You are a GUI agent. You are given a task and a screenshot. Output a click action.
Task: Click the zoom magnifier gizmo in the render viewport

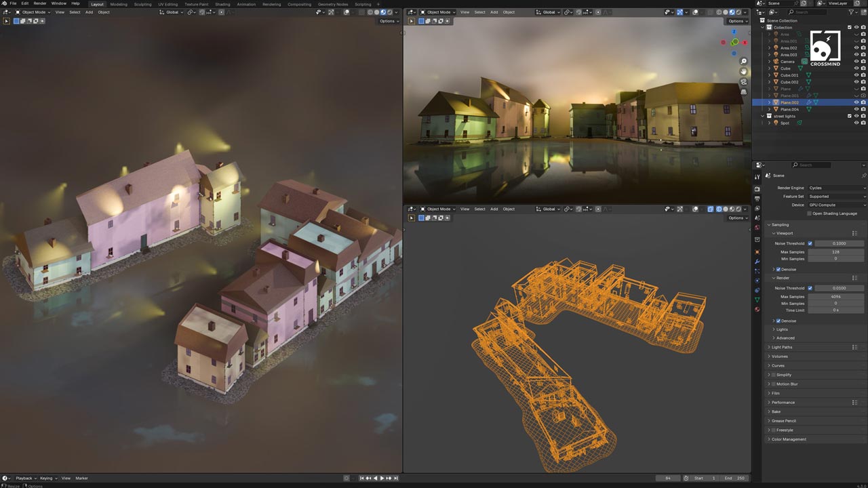click(x=744, y=62)
